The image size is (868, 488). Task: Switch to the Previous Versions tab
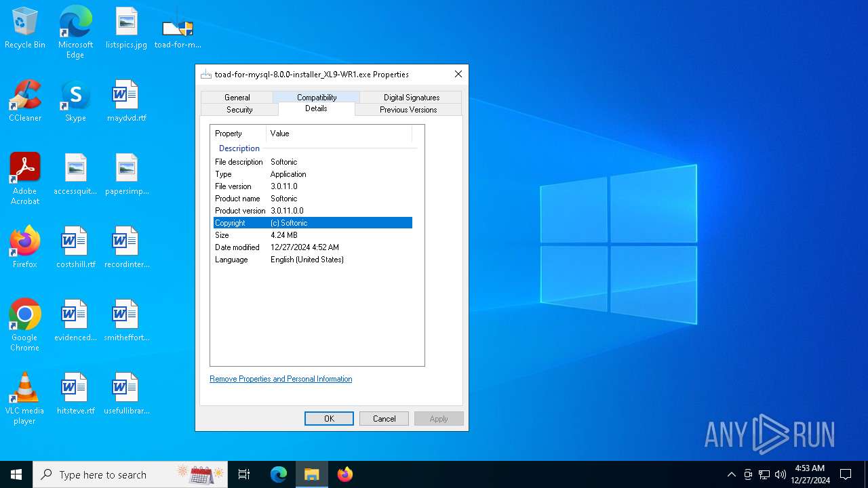click(x=408, y=109)
